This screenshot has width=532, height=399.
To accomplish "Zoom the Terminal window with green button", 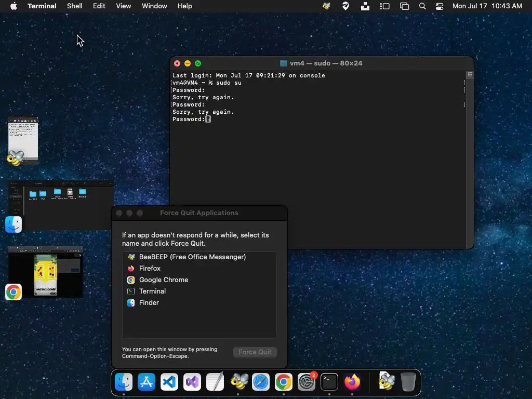I will pos(198,63).
